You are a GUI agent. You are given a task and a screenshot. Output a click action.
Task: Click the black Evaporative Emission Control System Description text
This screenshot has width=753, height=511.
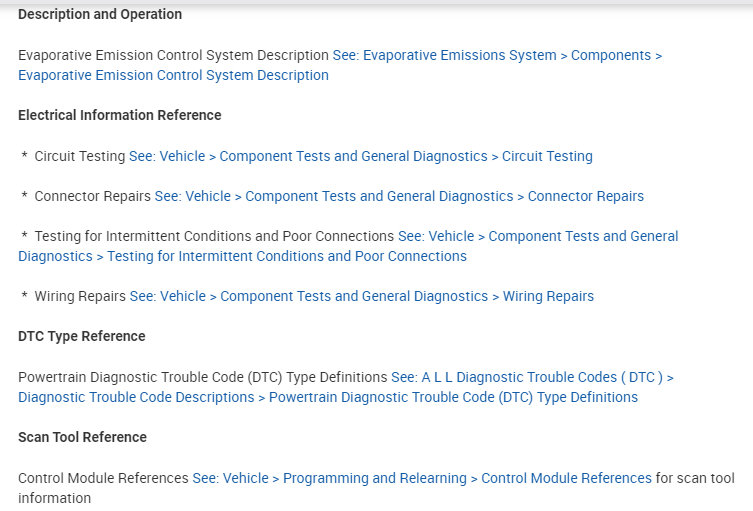click(173, 56)
